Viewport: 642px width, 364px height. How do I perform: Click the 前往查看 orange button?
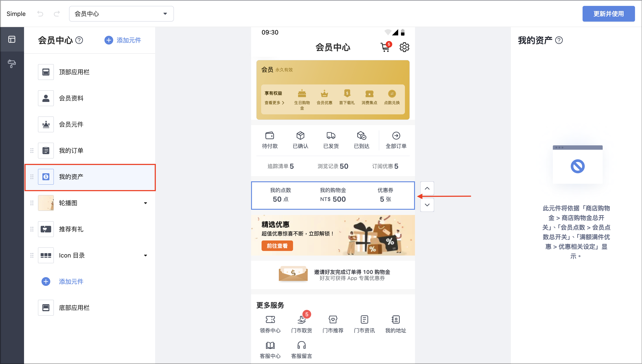[277, 246]
